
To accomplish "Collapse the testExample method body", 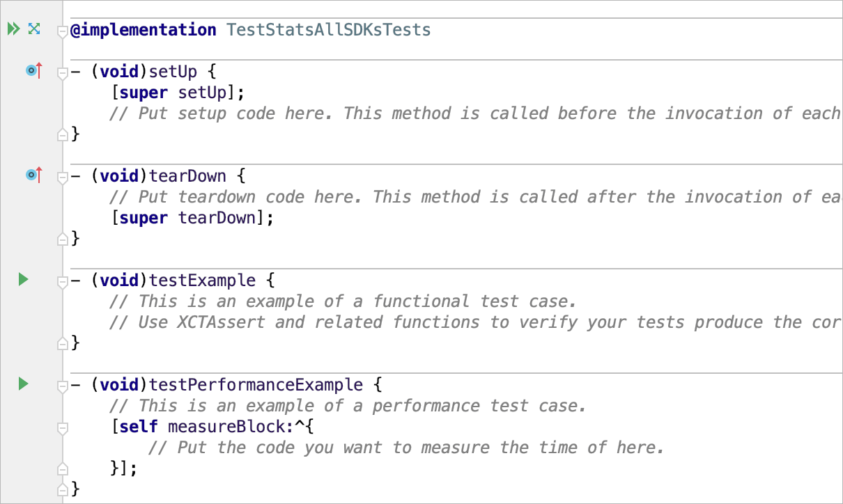I will [x=63, y=279].
